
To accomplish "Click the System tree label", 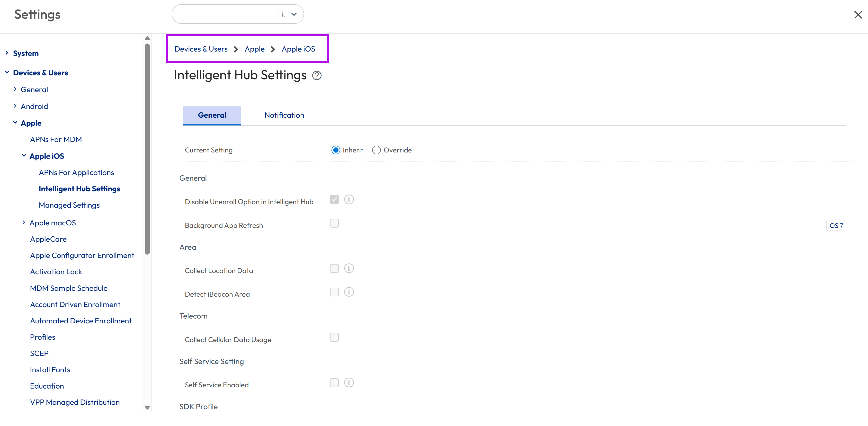I will pyautogui.click(x=26, y=53).
